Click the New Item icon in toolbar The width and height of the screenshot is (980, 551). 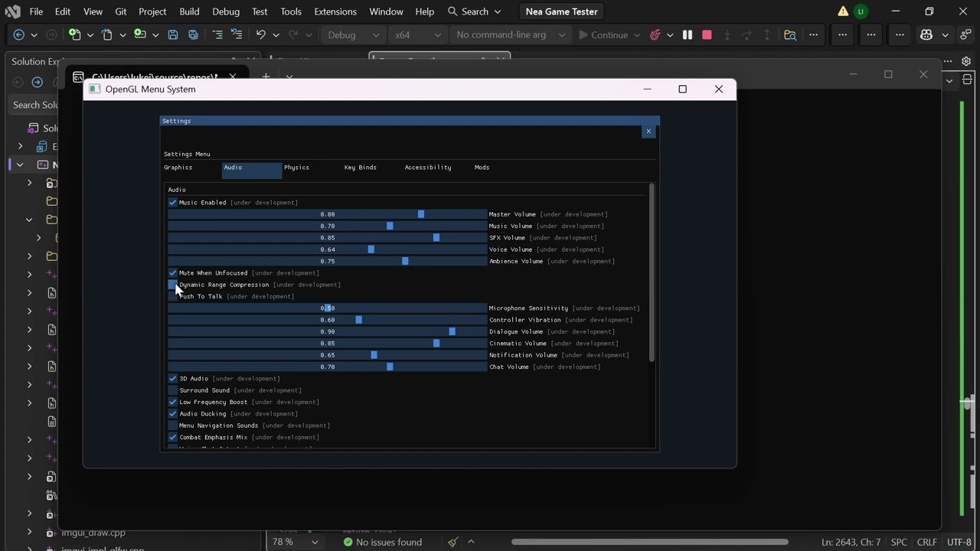point(74,34)
